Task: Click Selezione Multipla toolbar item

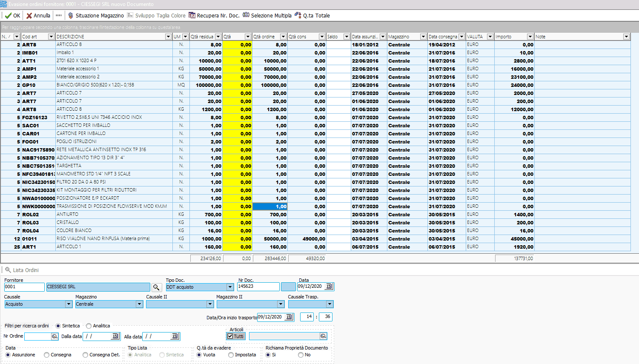Action: coord(267,15)
